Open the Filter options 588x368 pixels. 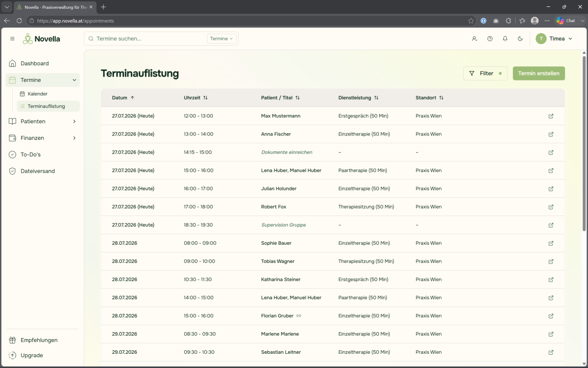point(485,74)
